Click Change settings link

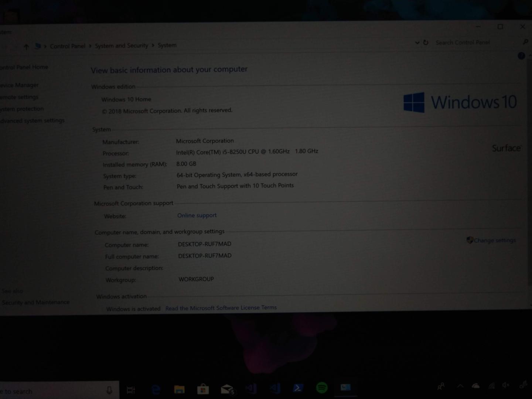click(x=495, y=240)
